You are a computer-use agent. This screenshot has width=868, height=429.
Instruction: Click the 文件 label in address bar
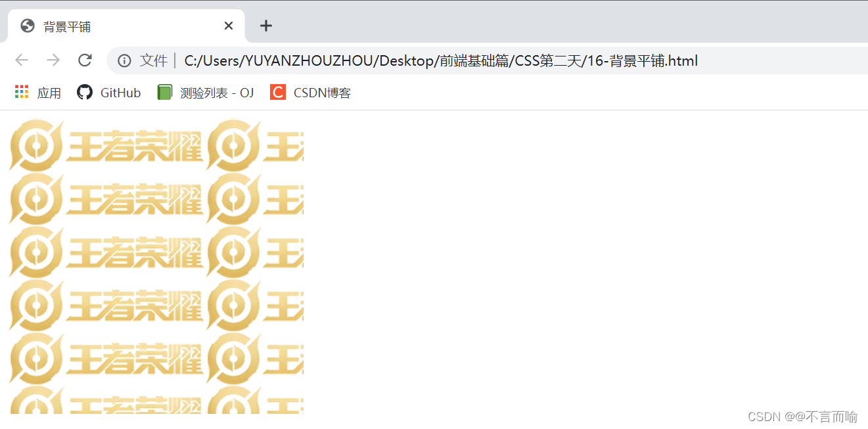click(154, 61)
